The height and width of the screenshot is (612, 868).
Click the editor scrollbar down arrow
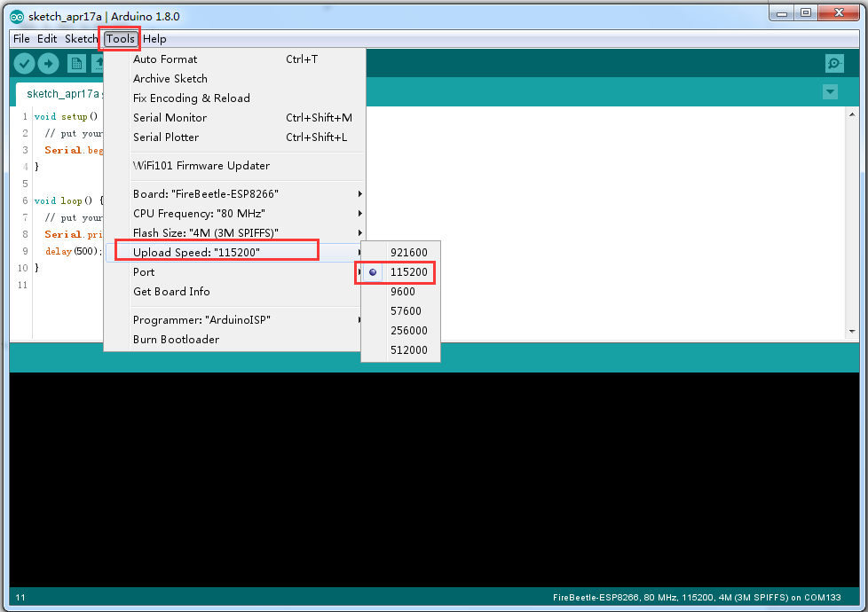click(x=852, y=331)
